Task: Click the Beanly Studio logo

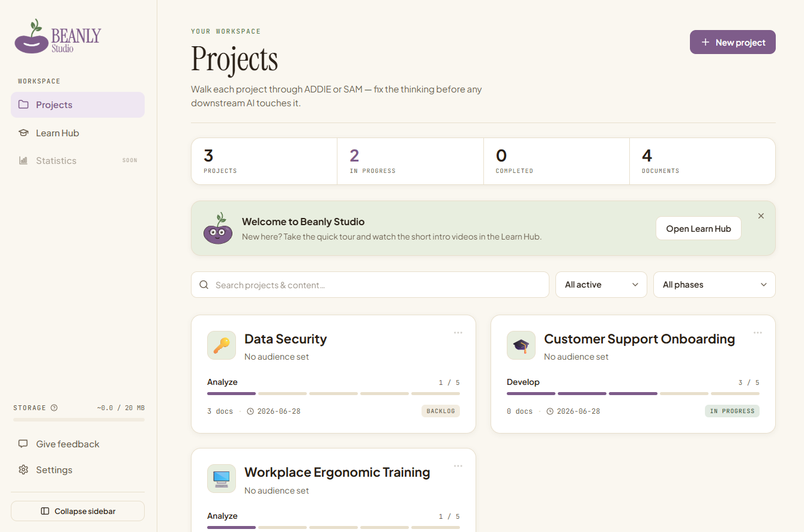Action: pos(58,36)
